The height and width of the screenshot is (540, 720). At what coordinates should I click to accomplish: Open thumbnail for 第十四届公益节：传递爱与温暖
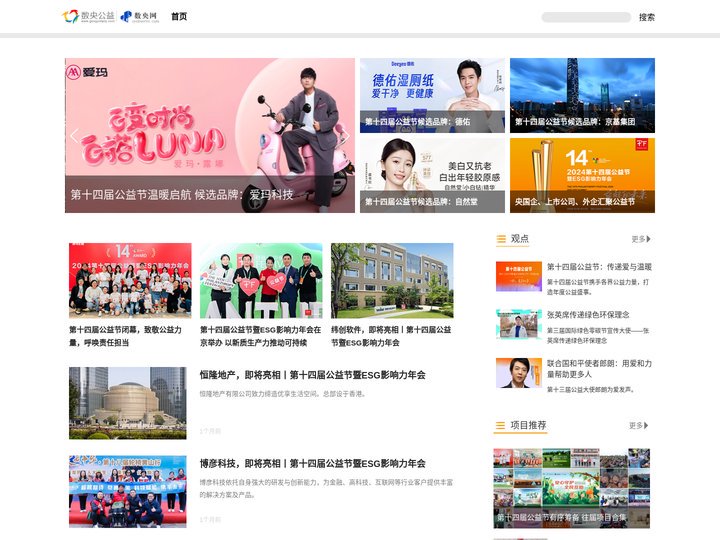(x=519, y=276)
